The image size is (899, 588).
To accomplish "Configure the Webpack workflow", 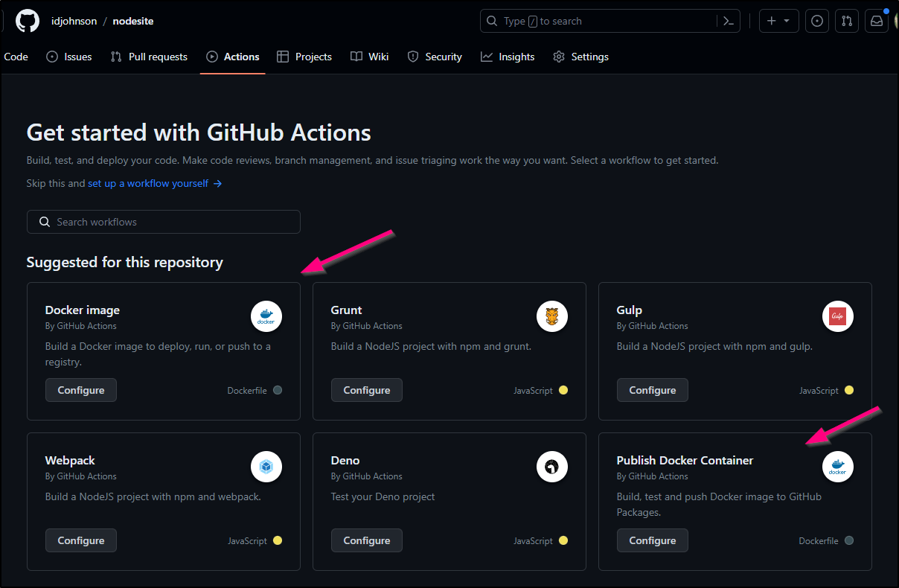I will pos(81,540).
